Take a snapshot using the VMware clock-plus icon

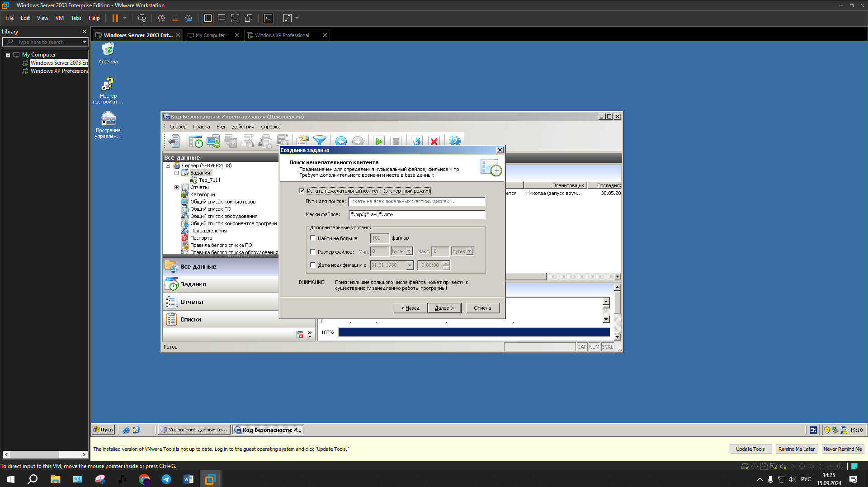pyautogui.click(x=161, y=18)
